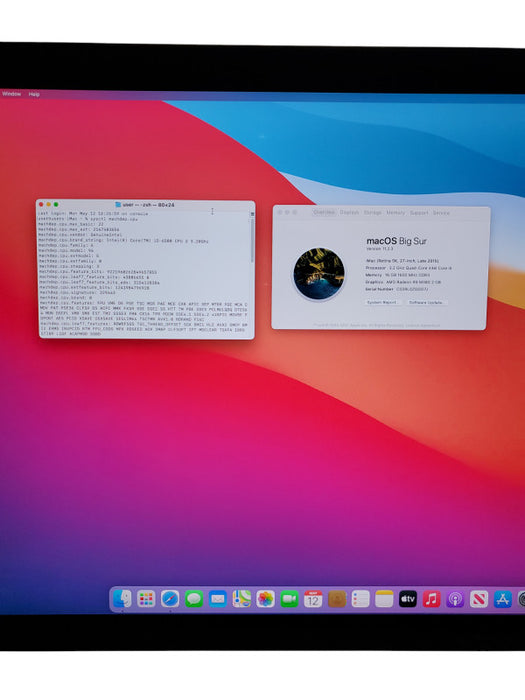Open the Music app in Dock
The width and height of the screenshot is (525, 700).
tap(431, 599)
